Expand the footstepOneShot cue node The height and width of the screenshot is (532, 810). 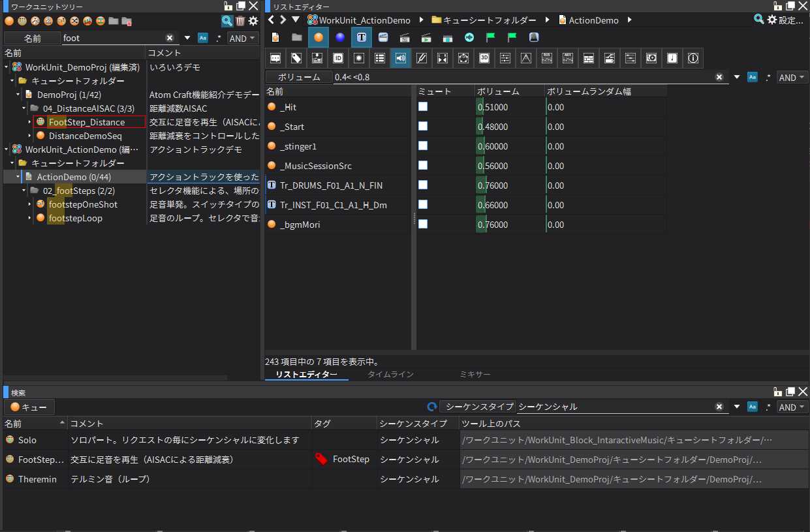[29, 204]
